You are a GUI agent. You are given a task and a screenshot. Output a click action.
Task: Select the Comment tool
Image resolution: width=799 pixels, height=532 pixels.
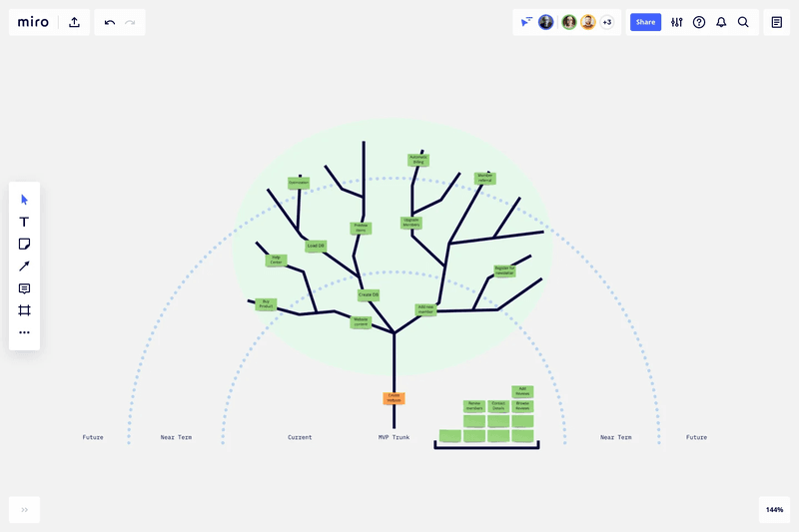[x=24, y=288]
